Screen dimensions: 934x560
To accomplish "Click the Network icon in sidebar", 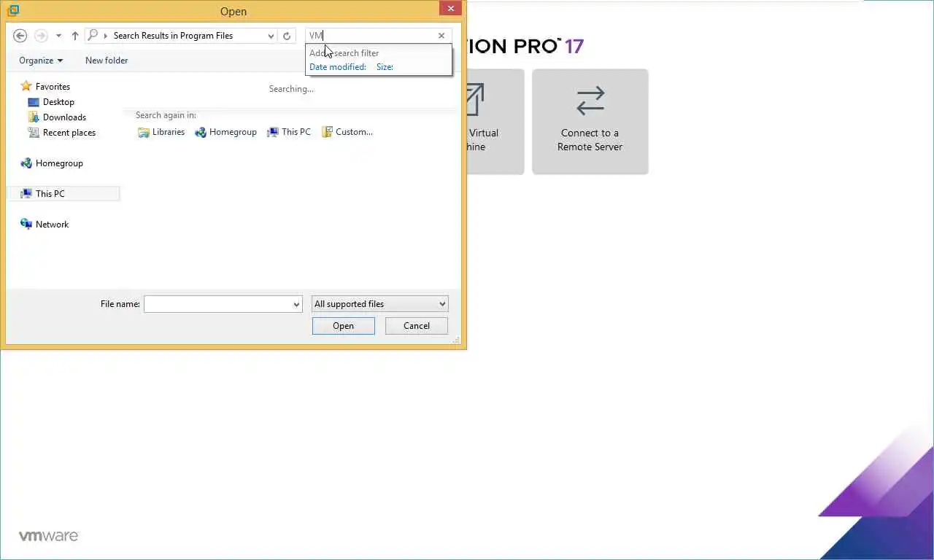I will point(26,224).
